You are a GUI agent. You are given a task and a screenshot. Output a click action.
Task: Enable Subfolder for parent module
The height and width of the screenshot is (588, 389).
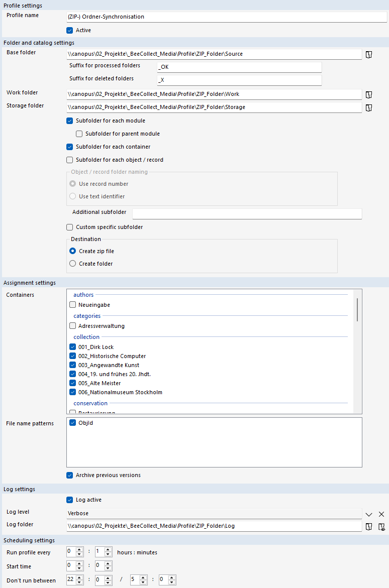click(79, 134)
